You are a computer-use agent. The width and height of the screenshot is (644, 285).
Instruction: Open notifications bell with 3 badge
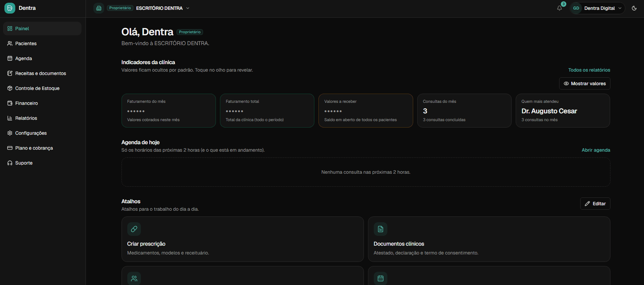point(559,8)
